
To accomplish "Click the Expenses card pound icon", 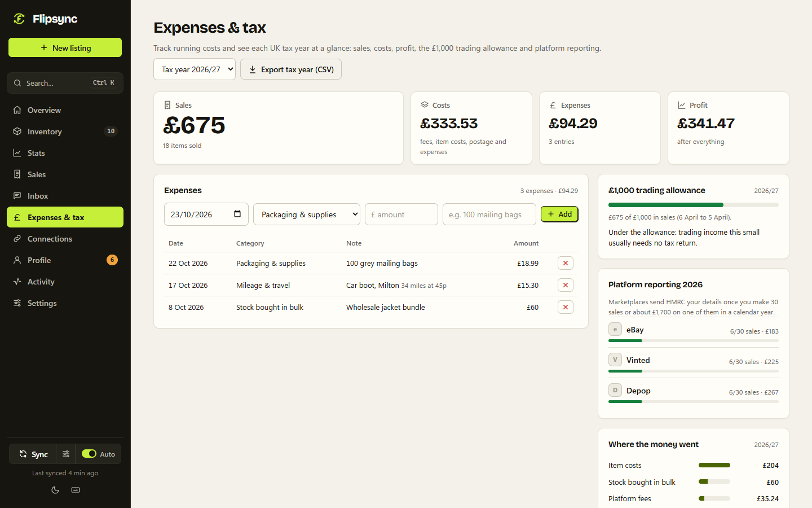I will pos(553,105).
